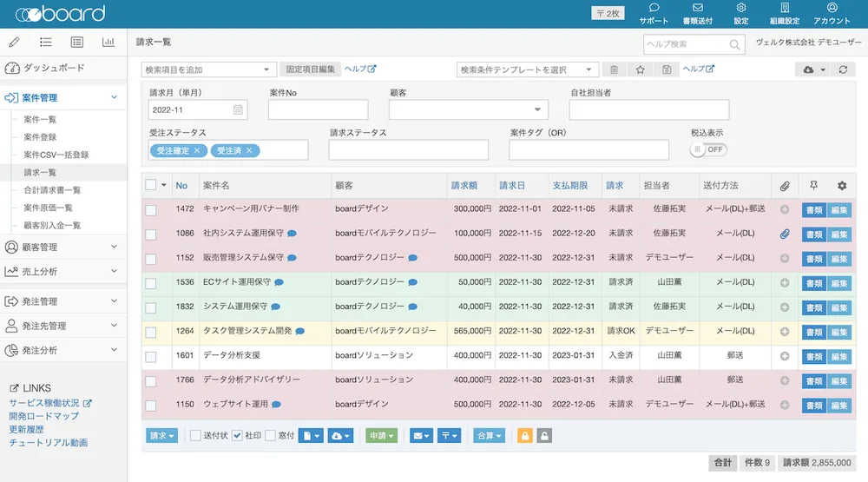Click the paperclip icon on row 1086
This screenshot has width=868, height=482.
(784, 234)
